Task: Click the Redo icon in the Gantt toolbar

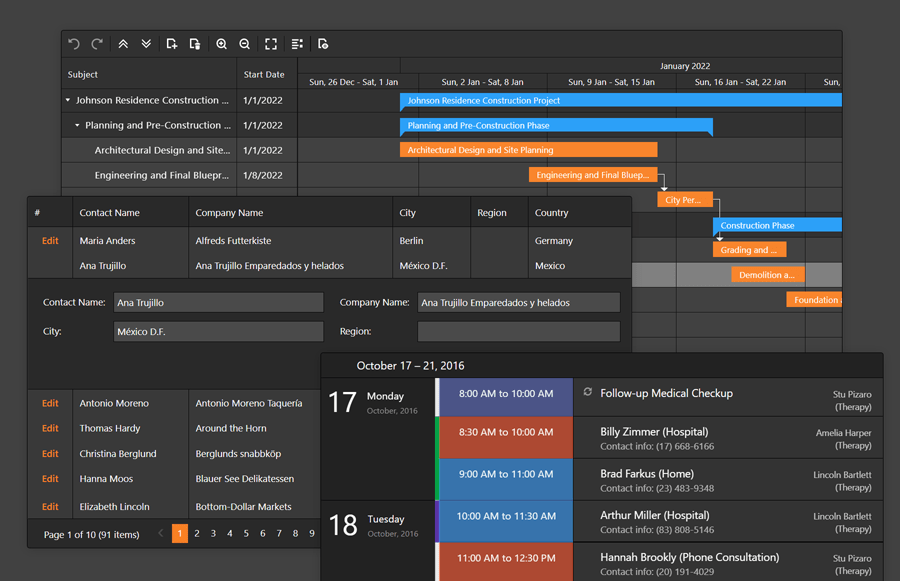Action: (x=97, y=44)
